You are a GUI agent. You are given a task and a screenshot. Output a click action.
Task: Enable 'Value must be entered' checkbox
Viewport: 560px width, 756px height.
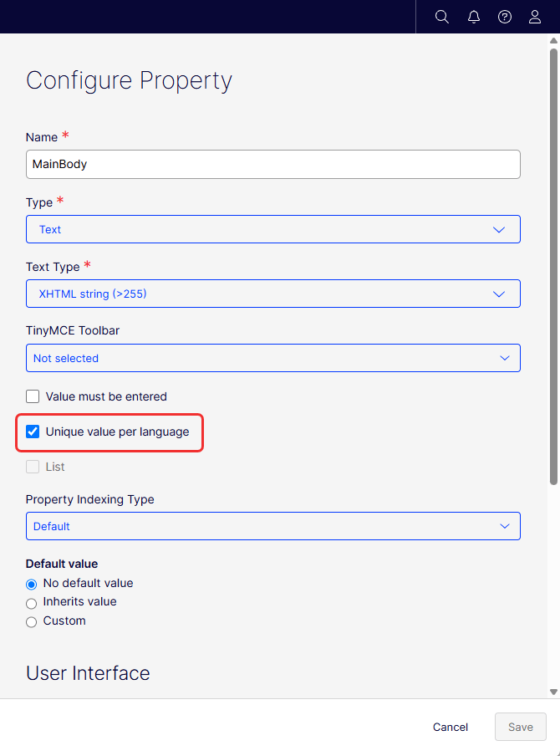pos(33,396)
